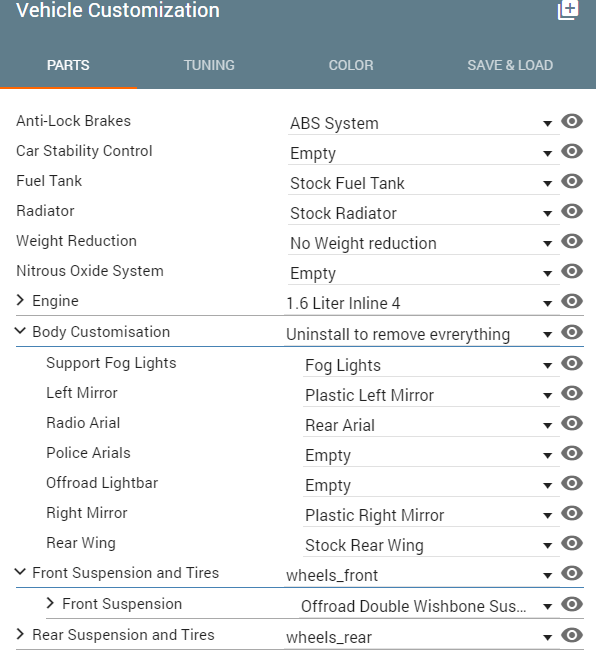Toggle visibility of Radiator part

(x=572, y=211)
